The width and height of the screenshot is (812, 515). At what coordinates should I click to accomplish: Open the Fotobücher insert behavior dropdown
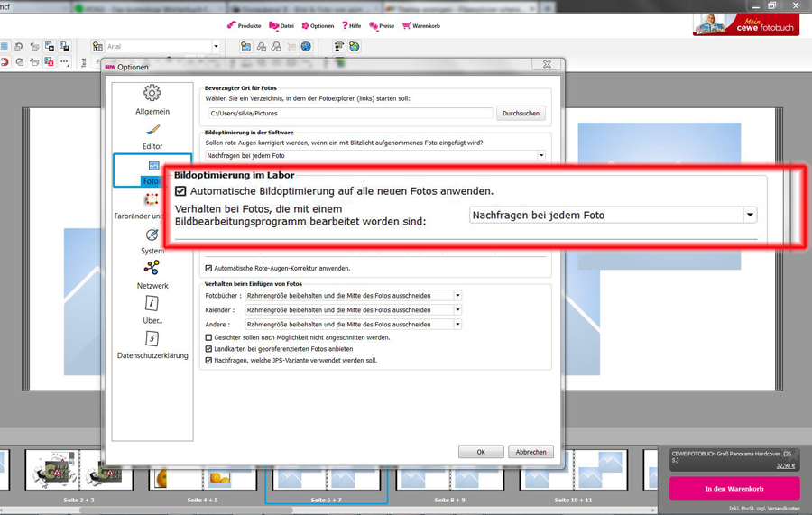point(353,296)
